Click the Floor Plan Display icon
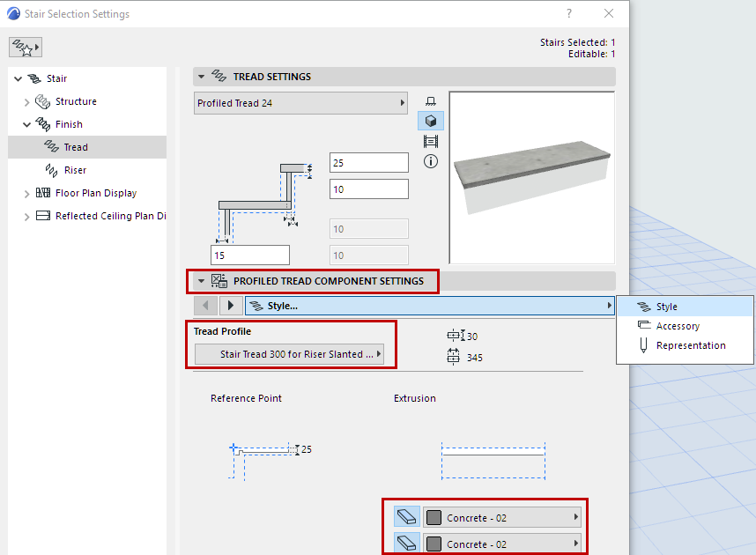 43,193
